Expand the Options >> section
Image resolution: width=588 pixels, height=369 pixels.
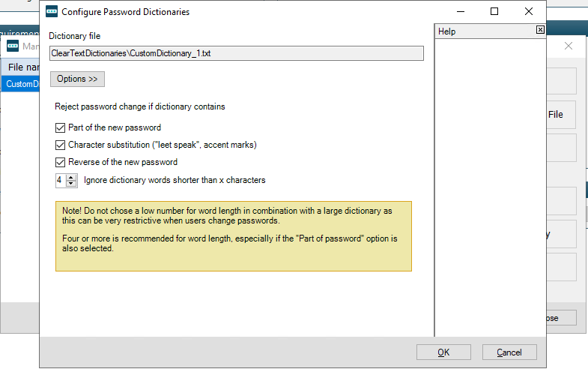point(77,79)
